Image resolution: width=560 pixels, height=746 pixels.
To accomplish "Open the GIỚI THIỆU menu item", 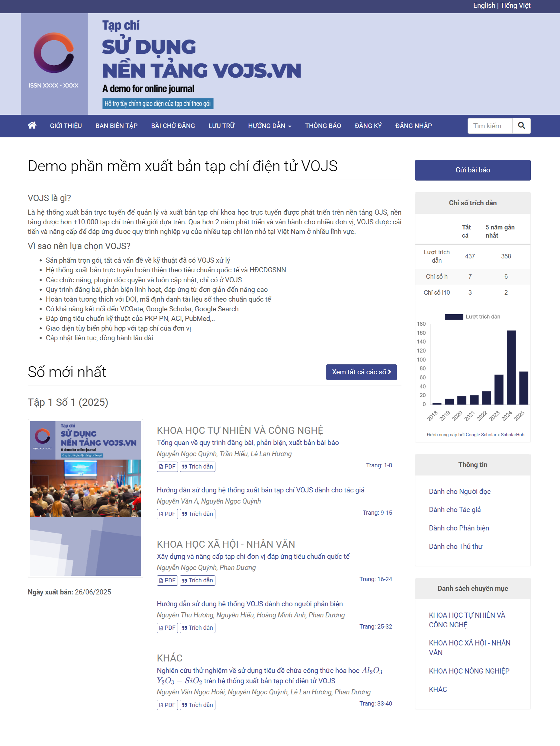I will 66,126.
